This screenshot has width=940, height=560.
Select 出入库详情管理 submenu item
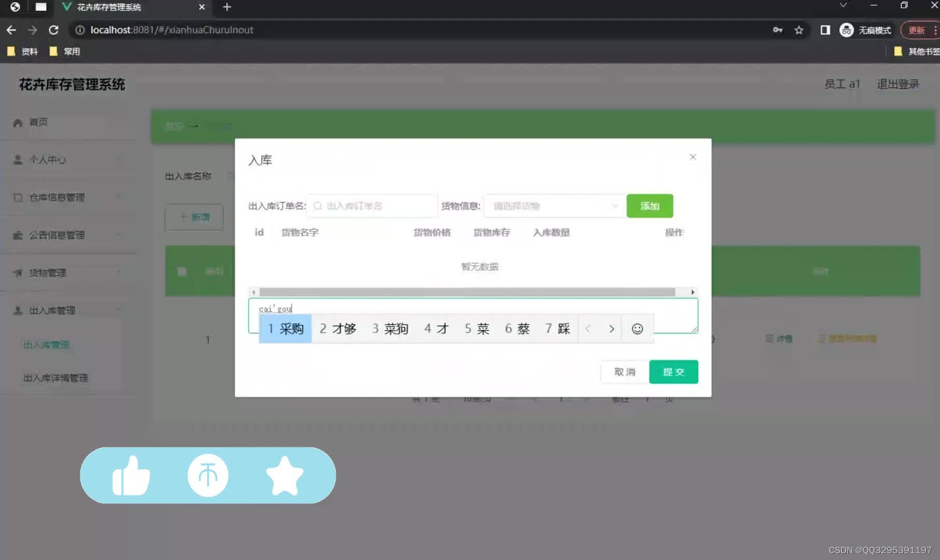[56, 378]
